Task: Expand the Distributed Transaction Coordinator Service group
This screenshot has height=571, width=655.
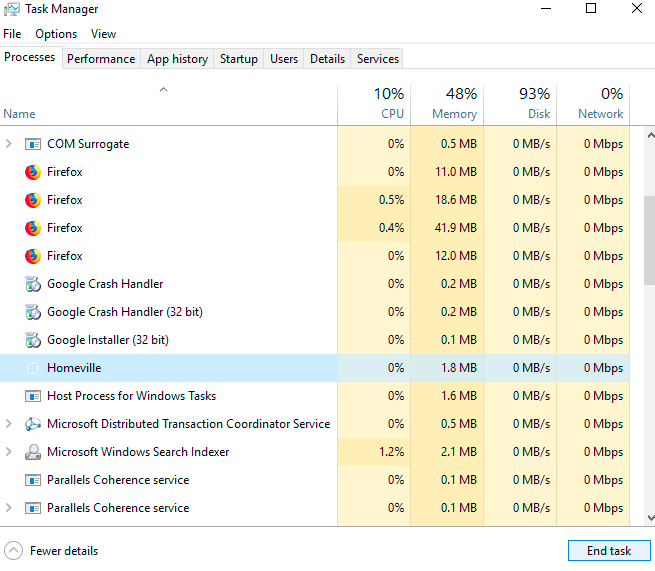Action: (x=9, y=424)
